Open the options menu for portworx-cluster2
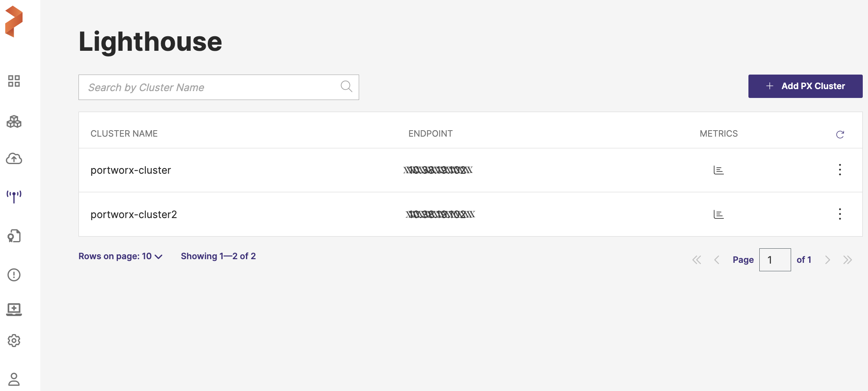868x391 pixels. 840,214
